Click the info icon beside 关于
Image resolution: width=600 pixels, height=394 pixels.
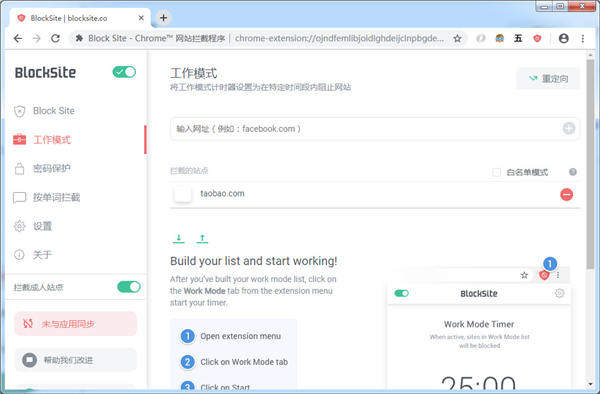(19, 255)
